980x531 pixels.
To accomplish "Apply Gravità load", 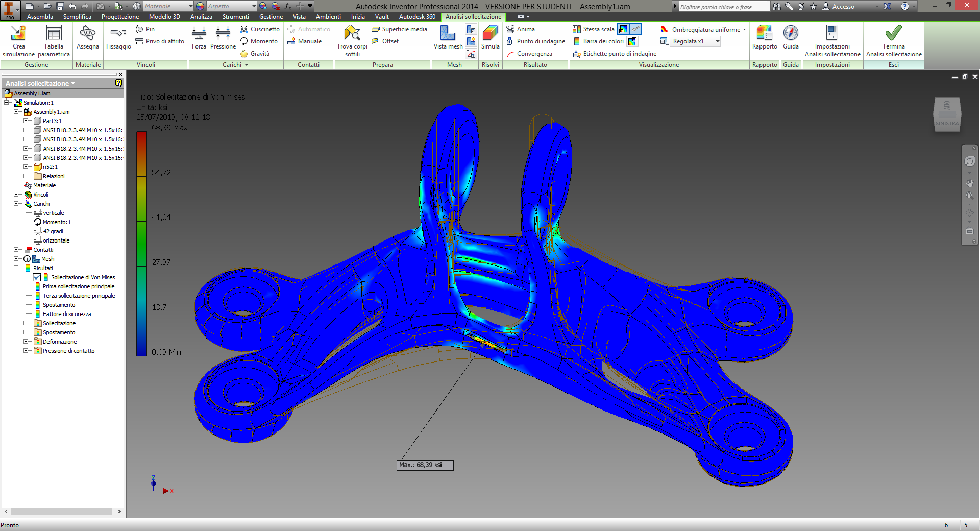I will pos(255,54).
